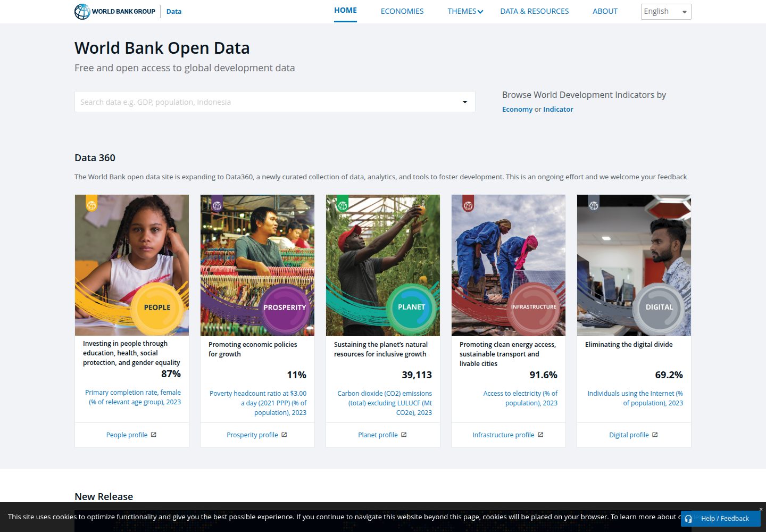Screen dimensions: 766x532
Task: Browse by Indicator link
Action: [x=558, y=109]
